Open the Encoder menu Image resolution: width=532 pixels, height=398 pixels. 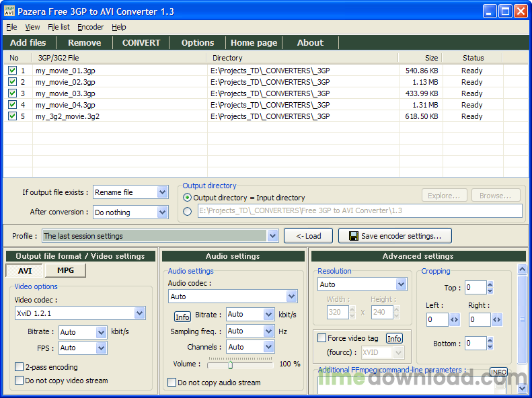point(90,27)
